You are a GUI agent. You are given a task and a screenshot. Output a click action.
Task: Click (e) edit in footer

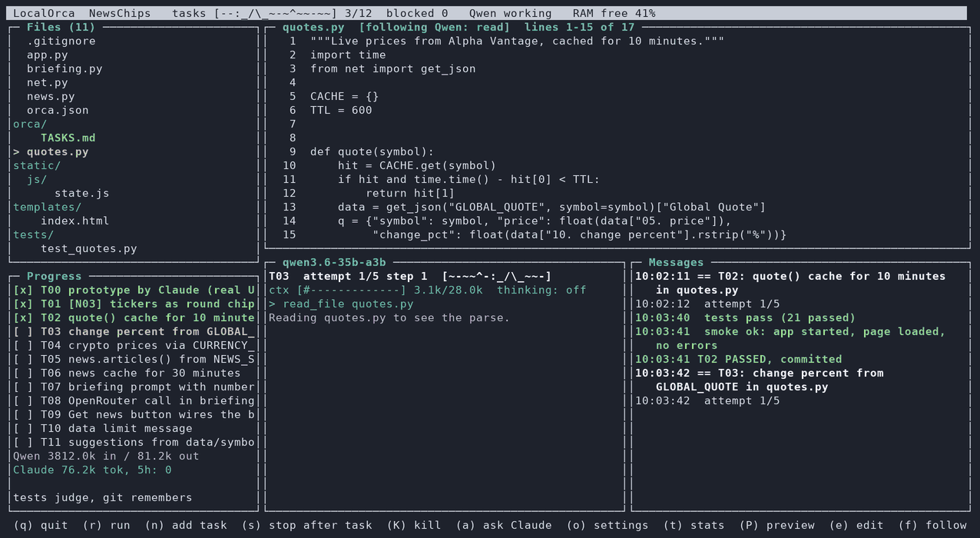[856, 525]
